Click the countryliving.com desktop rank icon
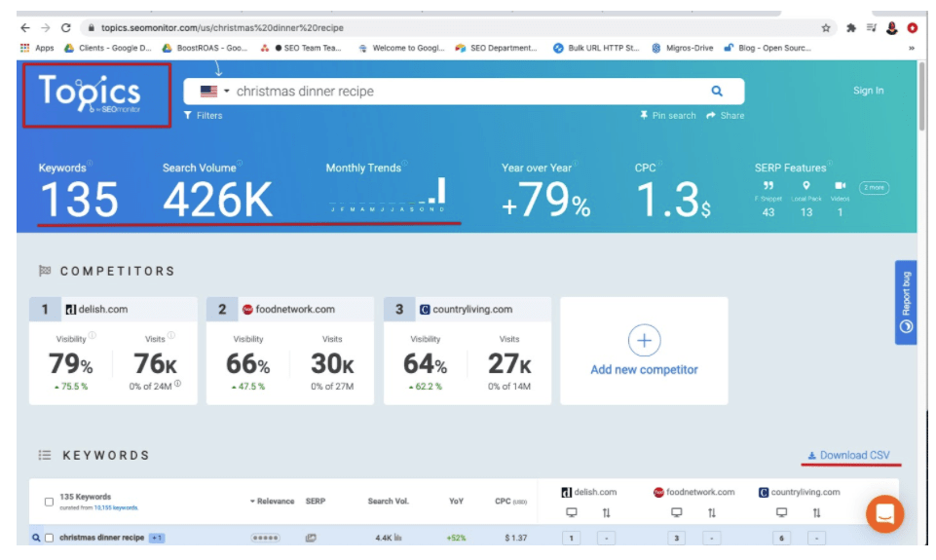The image size is (936, 560). pyautogui.click(x=781, y=513)
